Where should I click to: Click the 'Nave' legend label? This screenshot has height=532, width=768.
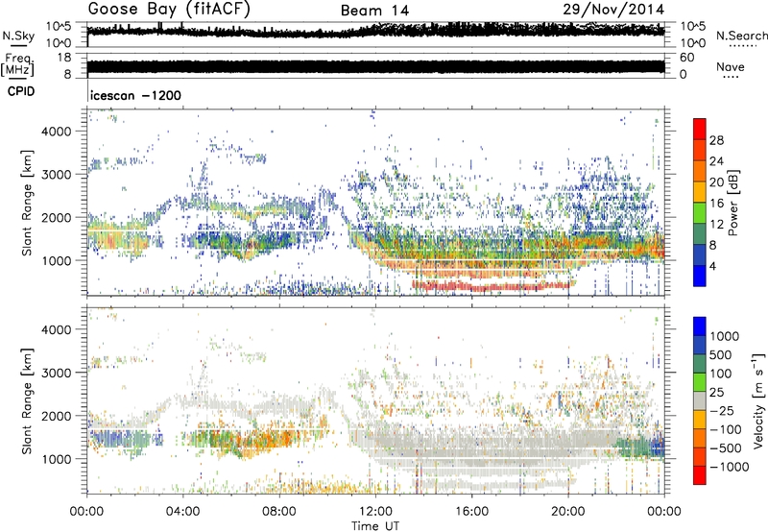tap(731, 66)
